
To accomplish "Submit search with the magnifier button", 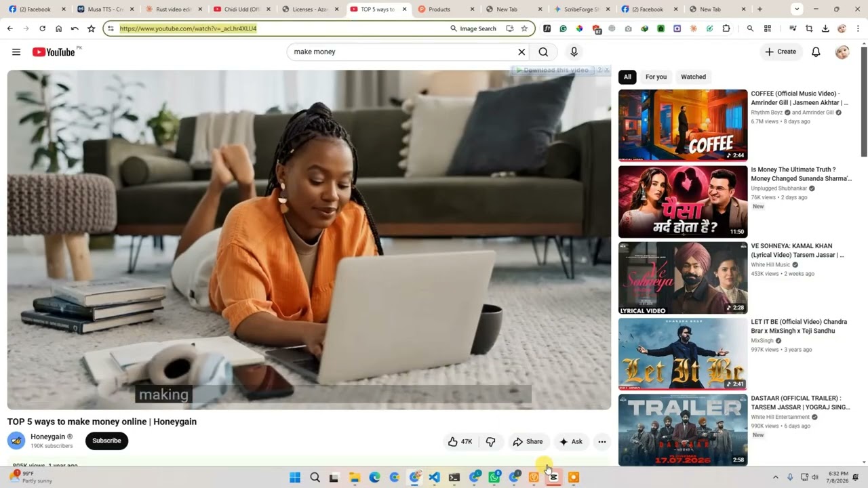I will click(x=543, y=52).
